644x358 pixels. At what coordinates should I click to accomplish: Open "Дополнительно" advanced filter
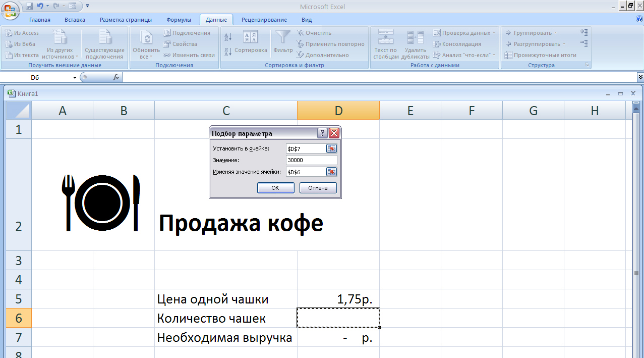point(323,55)
